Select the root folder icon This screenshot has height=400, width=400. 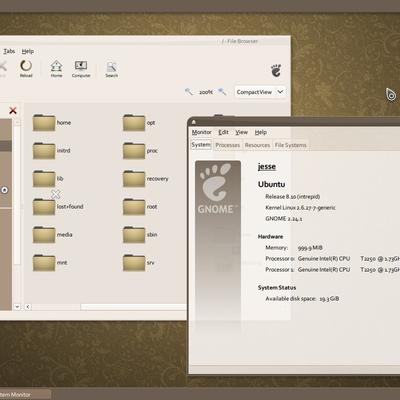tap(134, 207)
